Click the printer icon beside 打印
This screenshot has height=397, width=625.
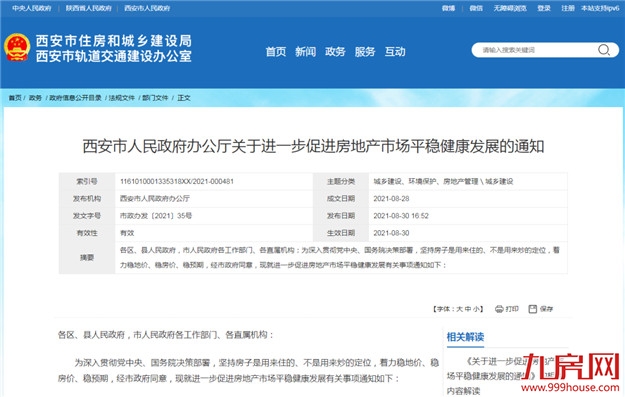click(499, 309)
